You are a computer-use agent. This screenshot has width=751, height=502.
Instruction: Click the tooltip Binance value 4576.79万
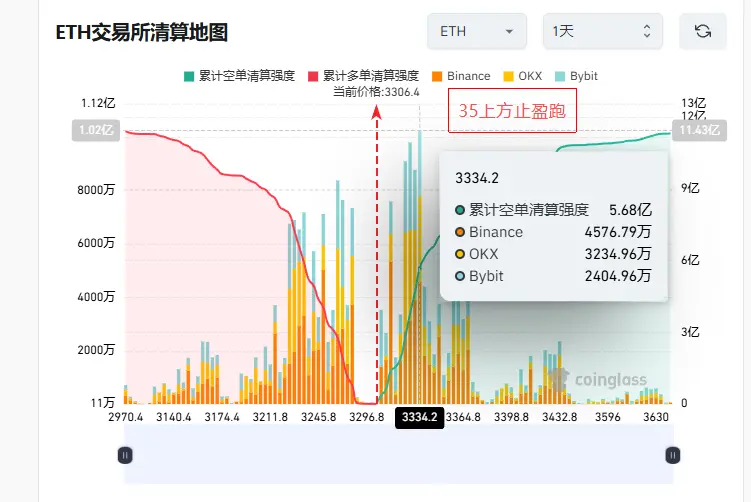(618, 232)
